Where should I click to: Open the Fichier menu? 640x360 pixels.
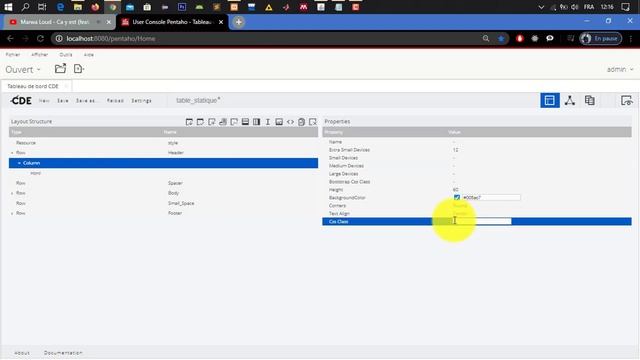[x=13, y=55]
